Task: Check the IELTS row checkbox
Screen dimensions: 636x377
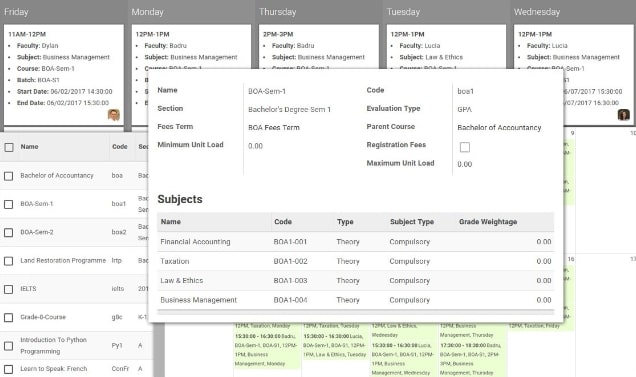Action: click(x=9, y=289)
